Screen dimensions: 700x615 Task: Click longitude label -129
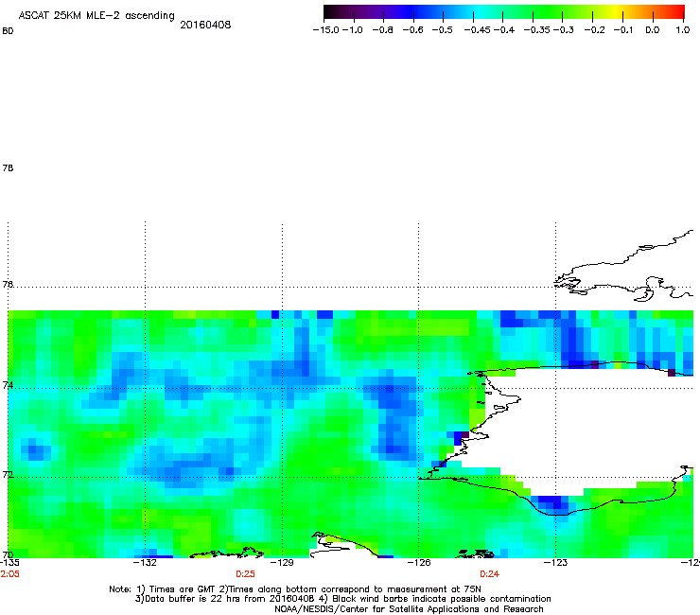click(283, 563)
